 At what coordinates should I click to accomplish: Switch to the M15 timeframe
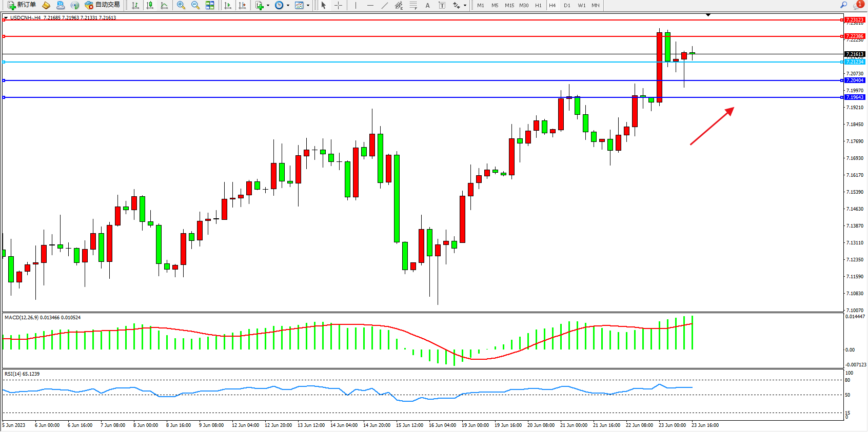[509, 5]
